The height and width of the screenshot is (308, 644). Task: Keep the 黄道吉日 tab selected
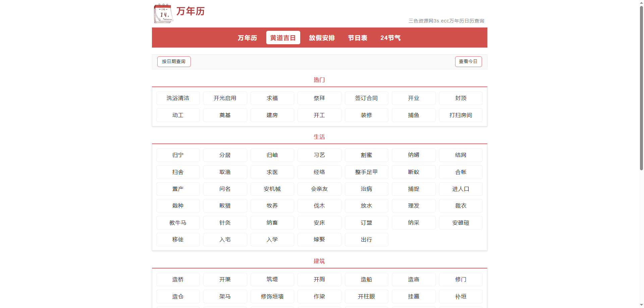[x=283, y=38]
